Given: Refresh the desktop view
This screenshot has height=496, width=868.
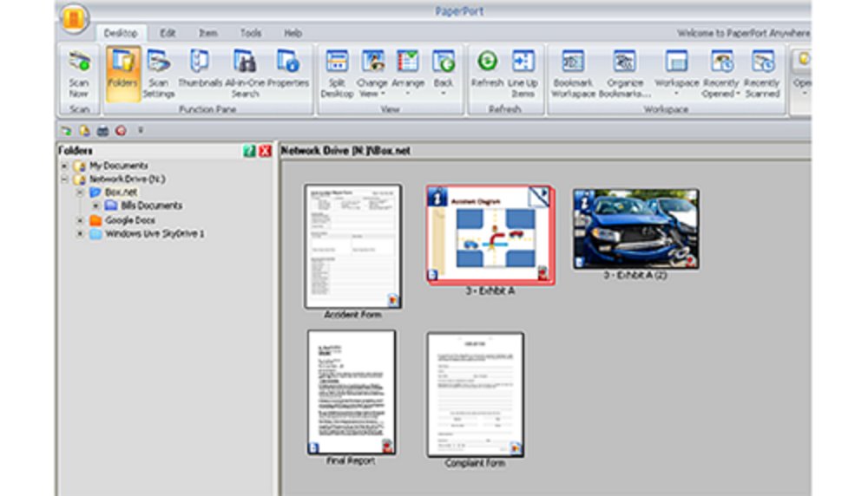Looking at the screenshot, I should point(487,69).
